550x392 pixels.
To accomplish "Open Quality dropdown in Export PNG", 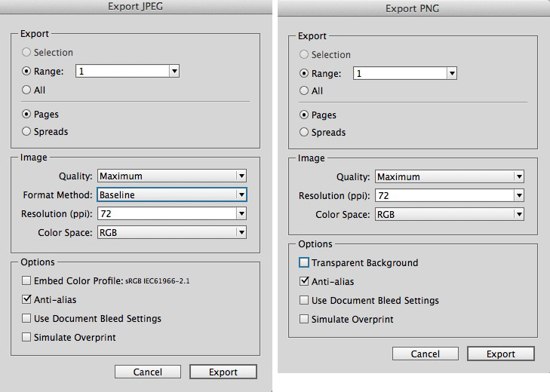I will coord(450,176).
